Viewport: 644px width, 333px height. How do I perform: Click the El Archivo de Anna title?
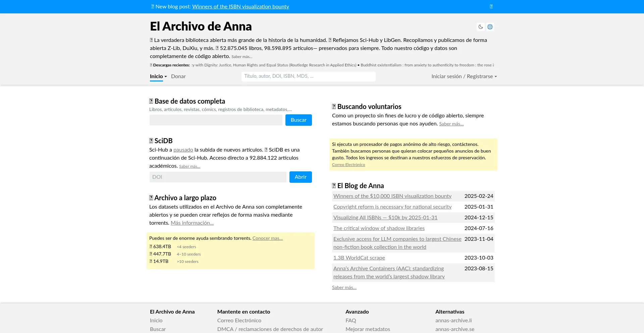[201, 26]
